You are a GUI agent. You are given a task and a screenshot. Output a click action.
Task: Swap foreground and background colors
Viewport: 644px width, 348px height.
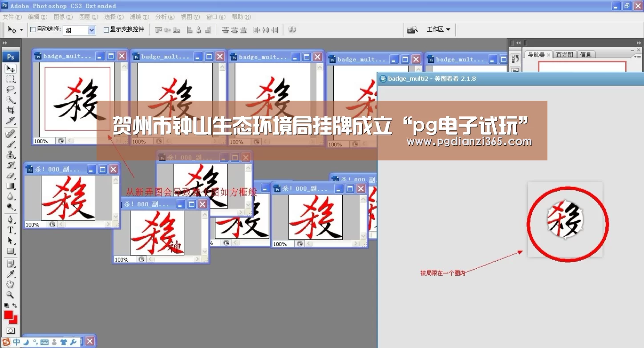pyautogui.click(x=15, y=305)
